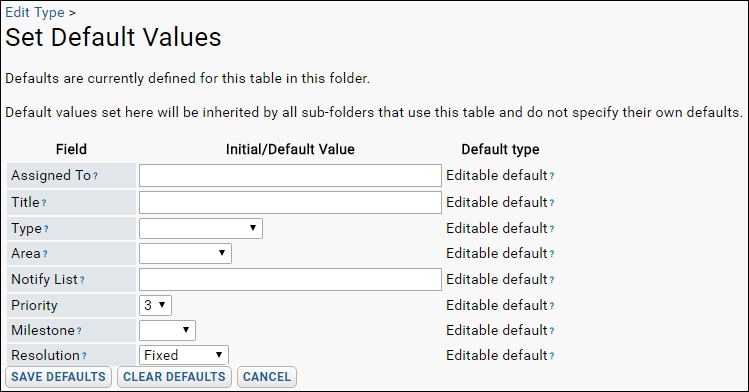Follow the Edit Type breadcrumb link

point(35,12)
